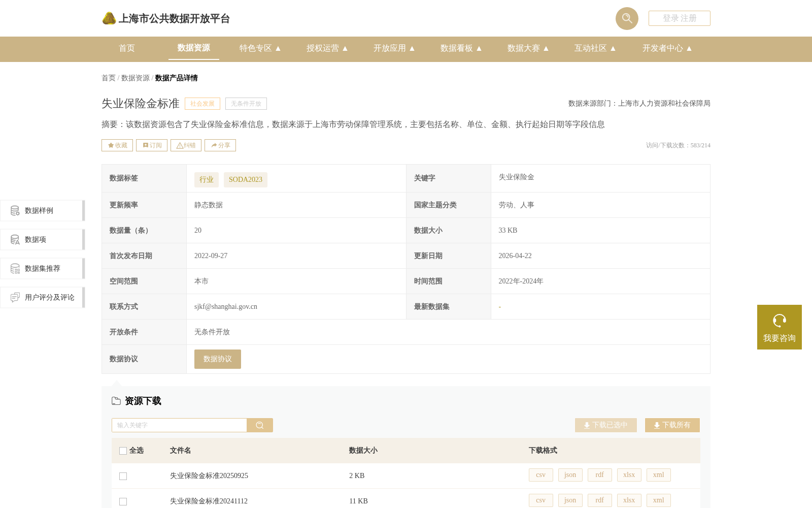The height and width of the screenshot is (508, 812).
Task: Download rdf for 失业保险金标准20250925
Action: point(600,475)
